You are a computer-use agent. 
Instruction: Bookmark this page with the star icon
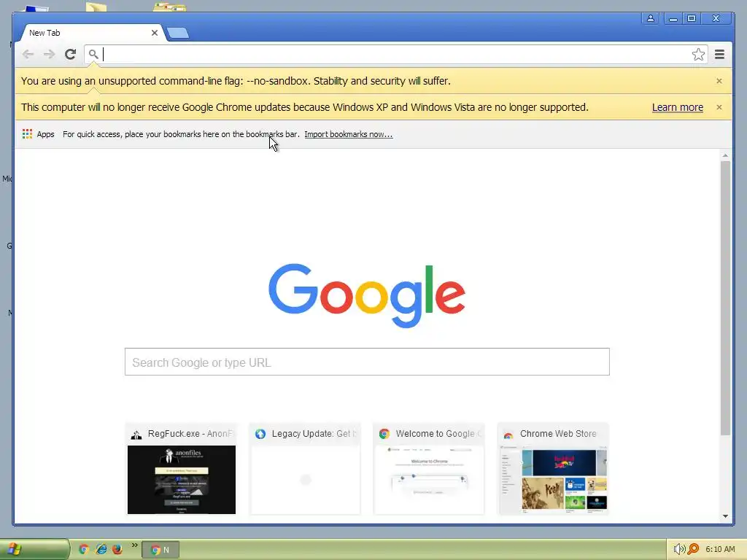[698, 54]
